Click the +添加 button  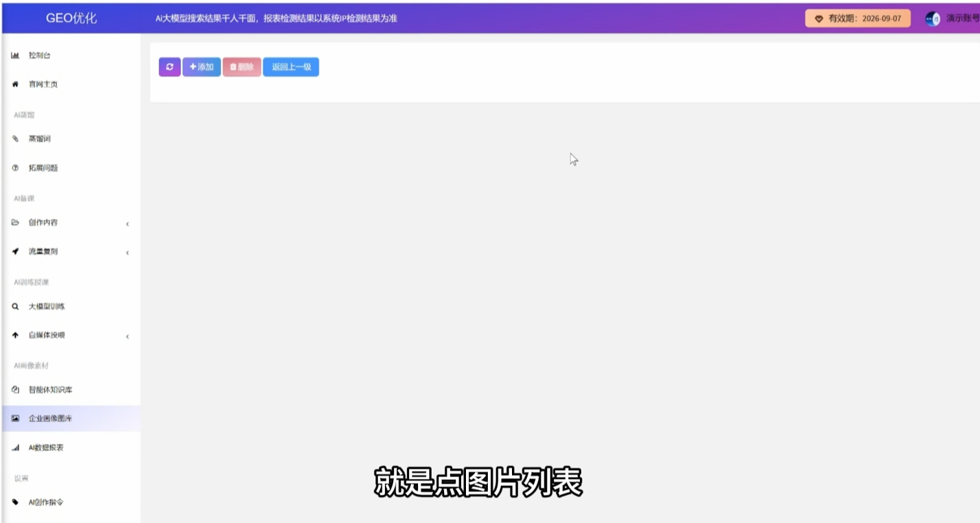coord(200,67)
